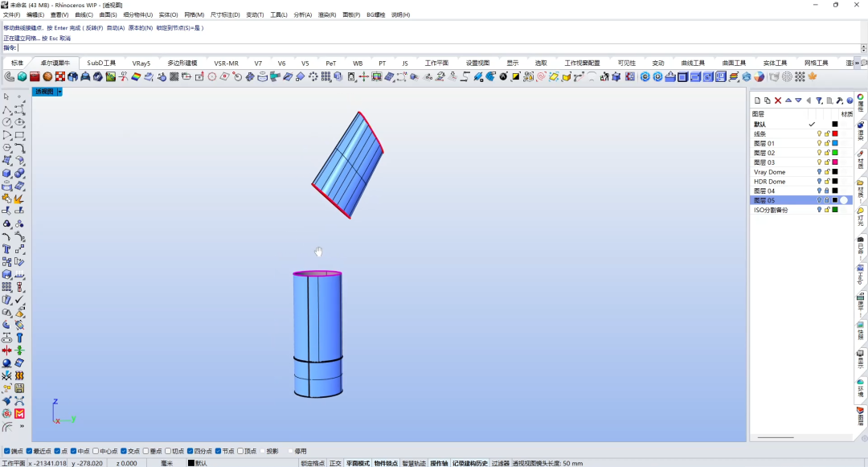Click the text T tool in left sidebar
This screenshot has height=467, width=868.
point(6,249)
